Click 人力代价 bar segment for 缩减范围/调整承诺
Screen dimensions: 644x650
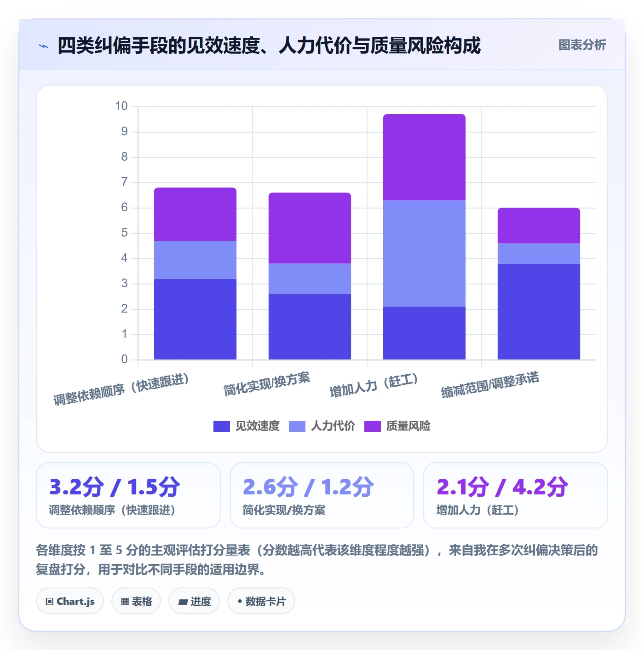pyautogui.click(x=539, y=253)
